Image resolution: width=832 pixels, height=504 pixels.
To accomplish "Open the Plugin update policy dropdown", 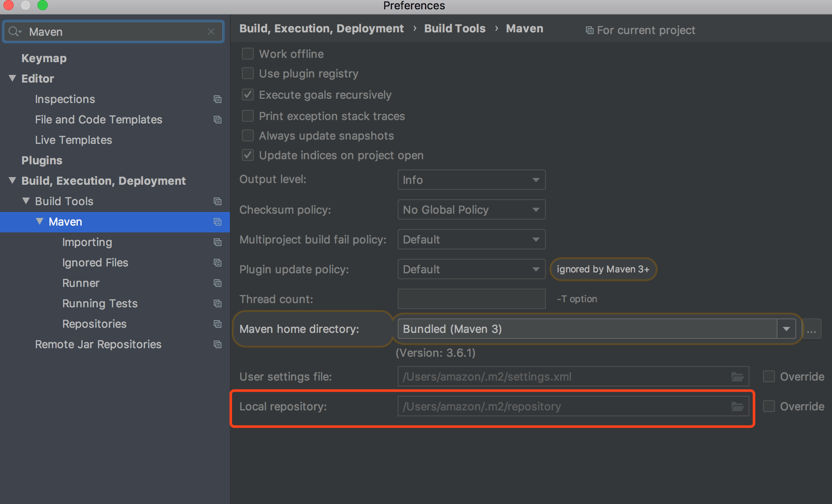I will click(x=471, y=269).
